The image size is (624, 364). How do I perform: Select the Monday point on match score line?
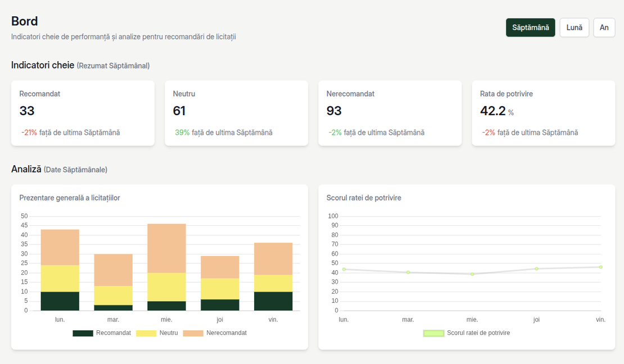pos(344,269)
